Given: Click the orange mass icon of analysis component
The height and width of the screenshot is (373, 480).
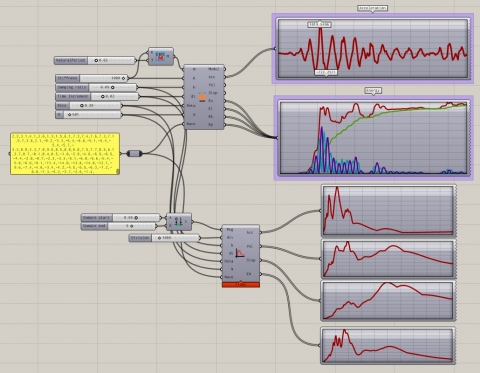Looking at the screenshot, I should click(x=202, y=97).
